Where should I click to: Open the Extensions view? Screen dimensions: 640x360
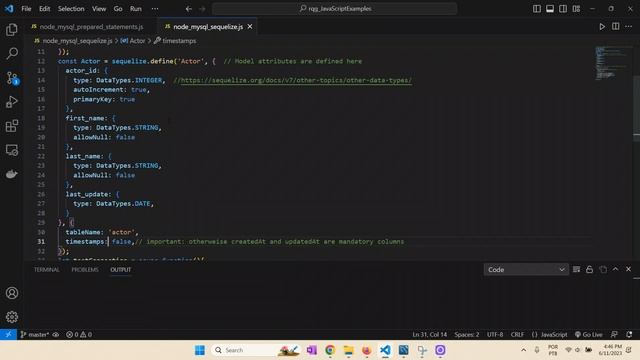click(x=12, y=126)
